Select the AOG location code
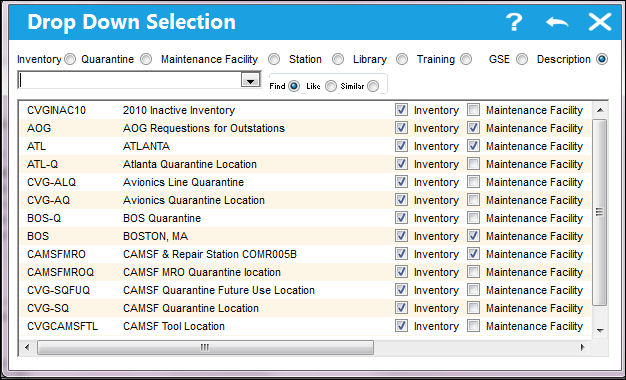Viewport: 626px width, 380px height. coord(39,128)
